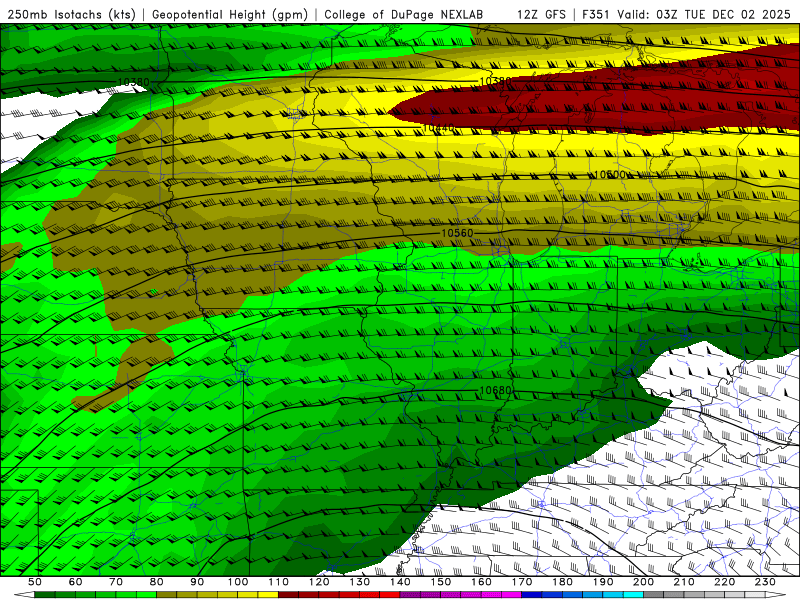The image size is (800, 600).
Task: Click the '120' color scale label
Action: tap(319, 582)
